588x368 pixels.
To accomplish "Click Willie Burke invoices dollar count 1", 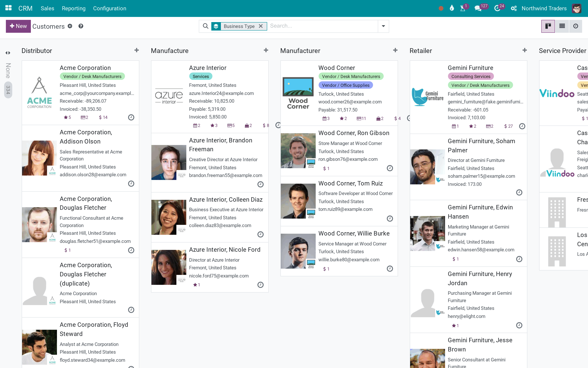I will coord(326,269).
